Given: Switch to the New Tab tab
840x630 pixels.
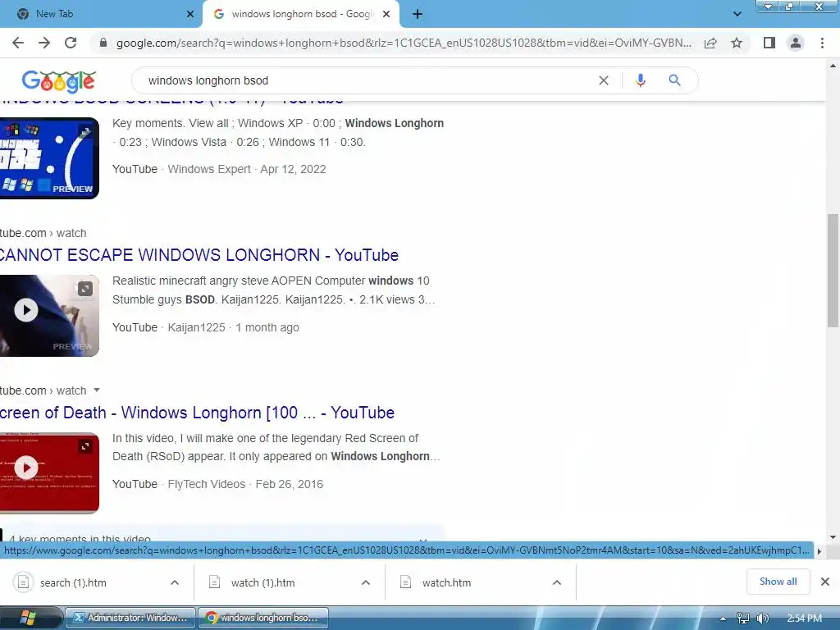Looking at the screenshot, I should click(x=101, y=14).
